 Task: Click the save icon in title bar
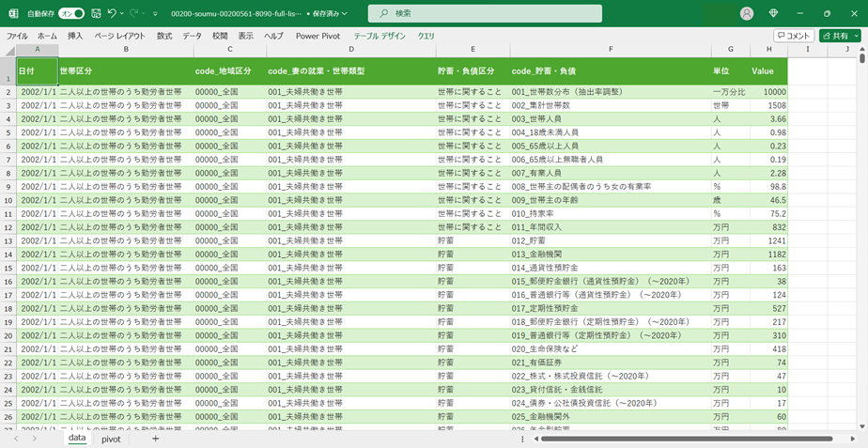click(x=96, y=13)
